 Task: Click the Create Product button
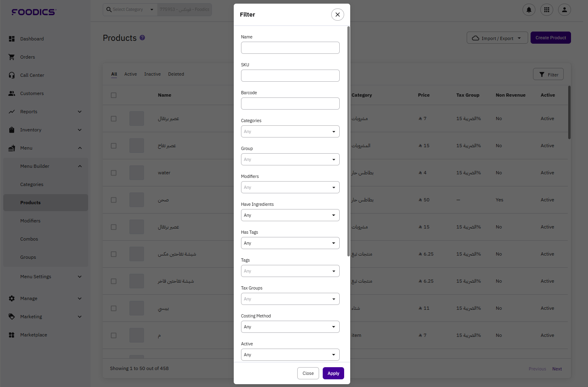coord(550,38)
